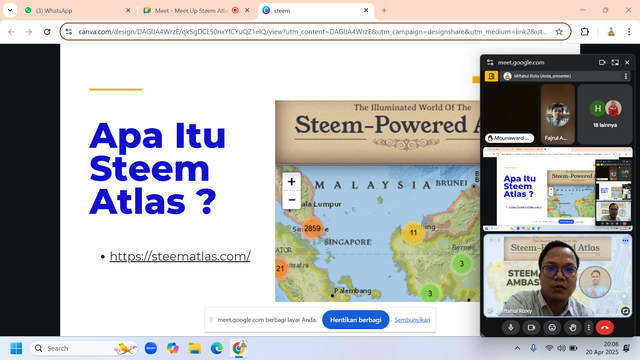Open the browser extensions puzzle icon

pos(584,31)
